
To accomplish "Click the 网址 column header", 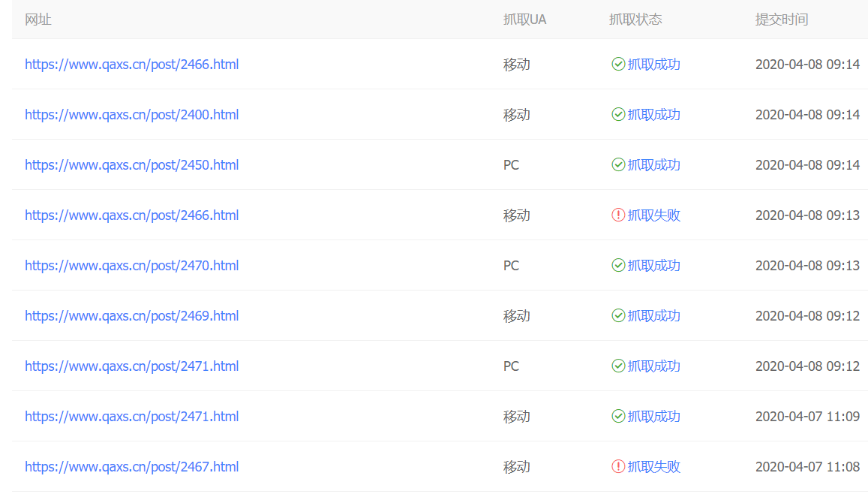I will [x=38, y=20].
